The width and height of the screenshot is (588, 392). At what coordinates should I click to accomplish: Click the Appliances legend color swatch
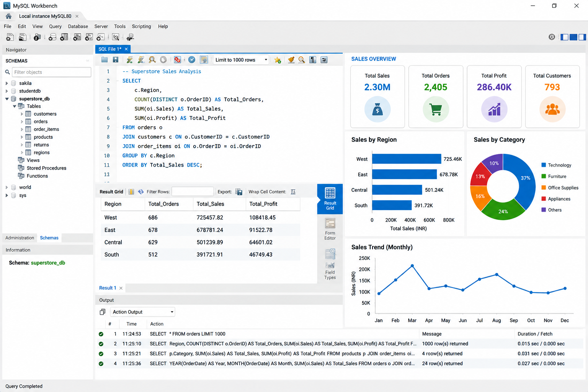coord(544,199)
